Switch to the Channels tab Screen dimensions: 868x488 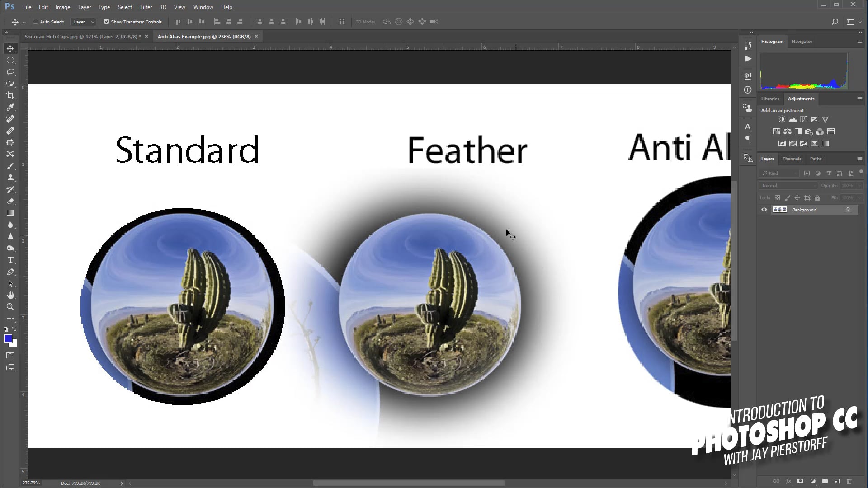(x=792, y=159)
